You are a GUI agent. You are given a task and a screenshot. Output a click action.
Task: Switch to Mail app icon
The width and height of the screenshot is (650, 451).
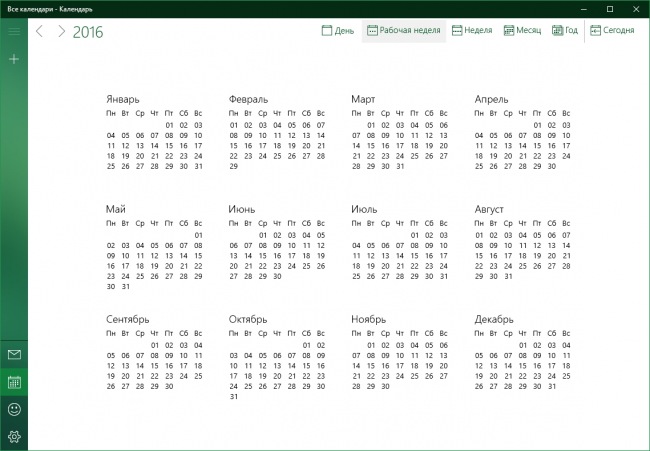tap(14, 354)
